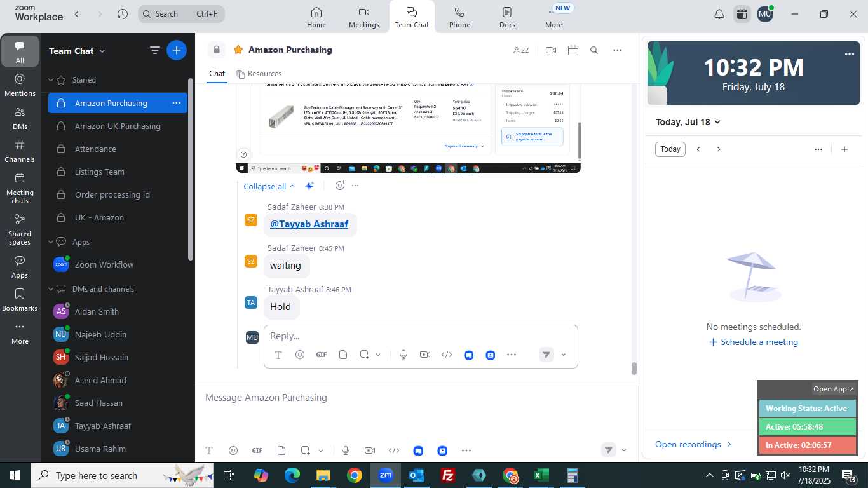
Task: Add a reaction to the thread message
Action: click(x=340, y=186)
